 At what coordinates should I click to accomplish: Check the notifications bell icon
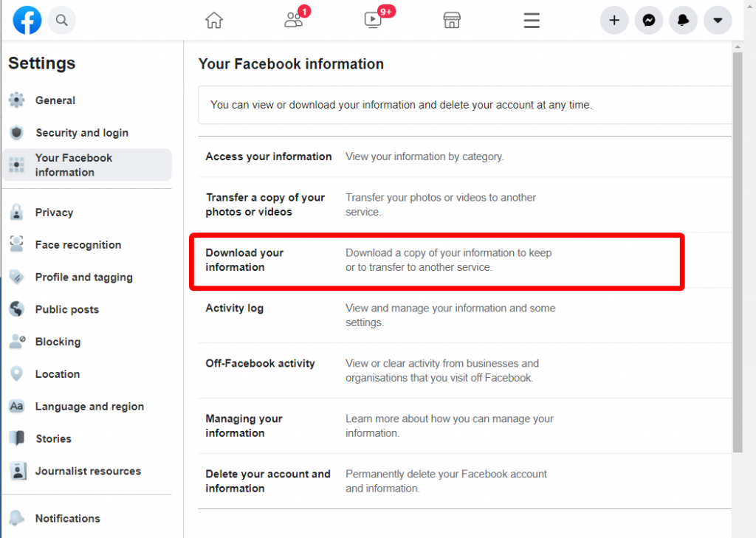(x=683, y=20)
